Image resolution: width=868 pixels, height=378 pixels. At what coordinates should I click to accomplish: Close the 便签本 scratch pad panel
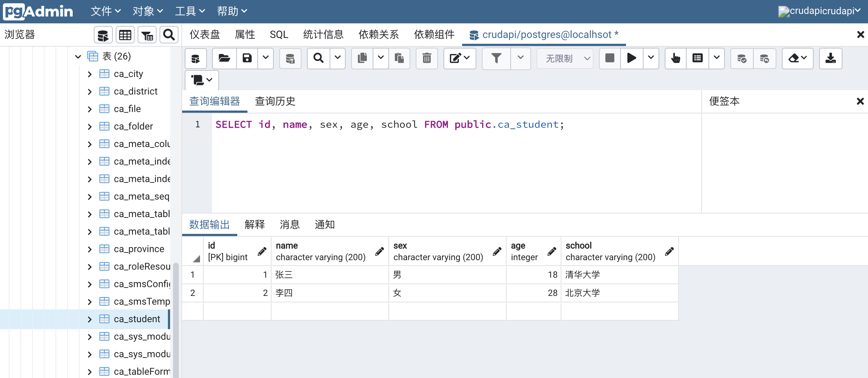coord(860,101)
